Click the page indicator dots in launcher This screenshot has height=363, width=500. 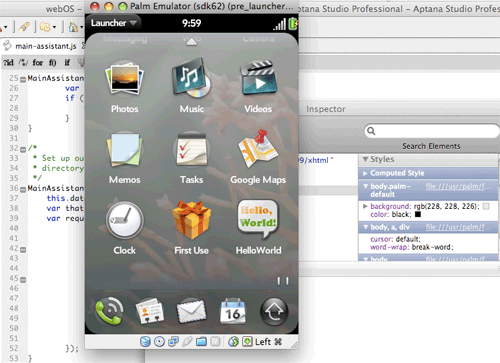click(x=283, y=281)
